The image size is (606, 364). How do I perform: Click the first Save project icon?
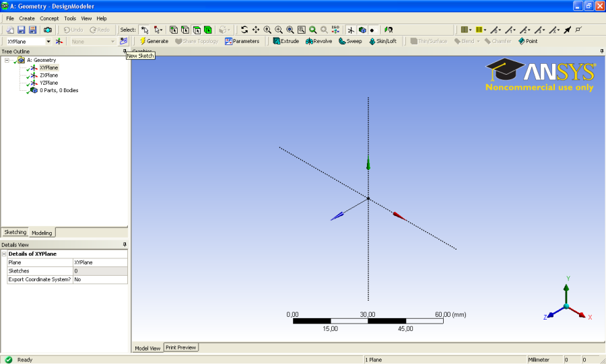click(22, 30)
